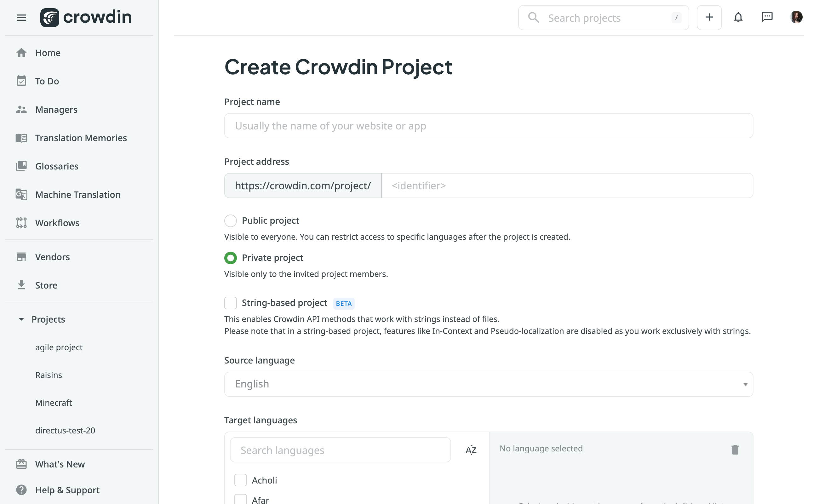Check the Acholi language checkbox
Image resolution: width=819 pixels, height=504 pixels.
pos(240,480)
